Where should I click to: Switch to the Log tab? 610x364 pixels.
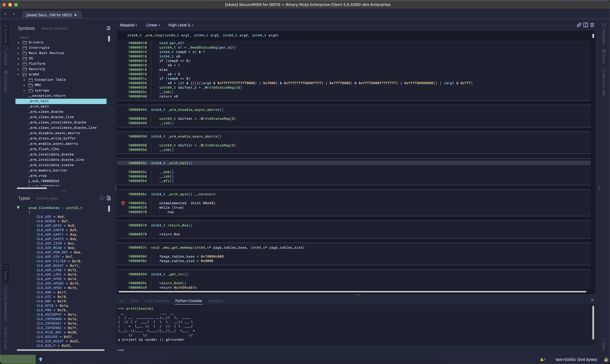coord(121,301)
